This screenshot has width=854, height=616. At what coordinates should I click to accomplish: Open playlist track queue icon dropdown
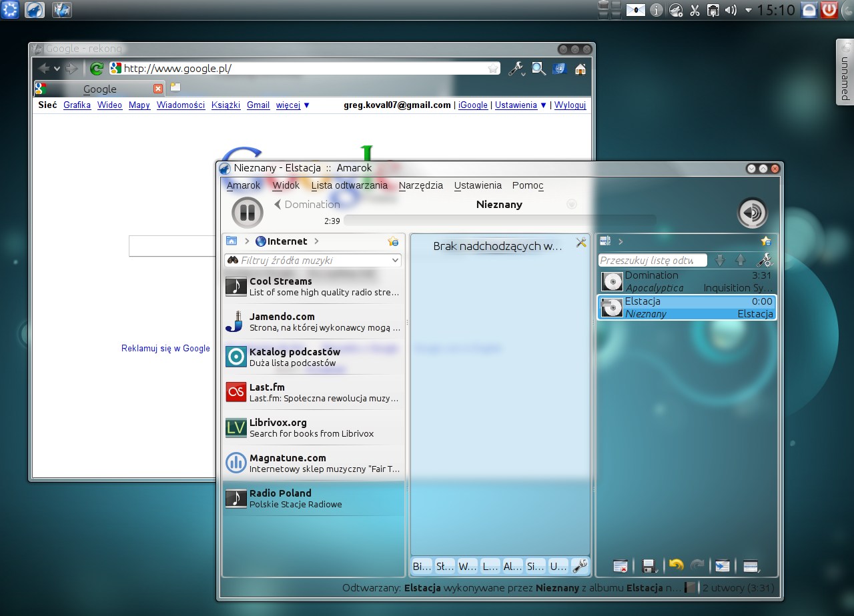pos(751,567)
